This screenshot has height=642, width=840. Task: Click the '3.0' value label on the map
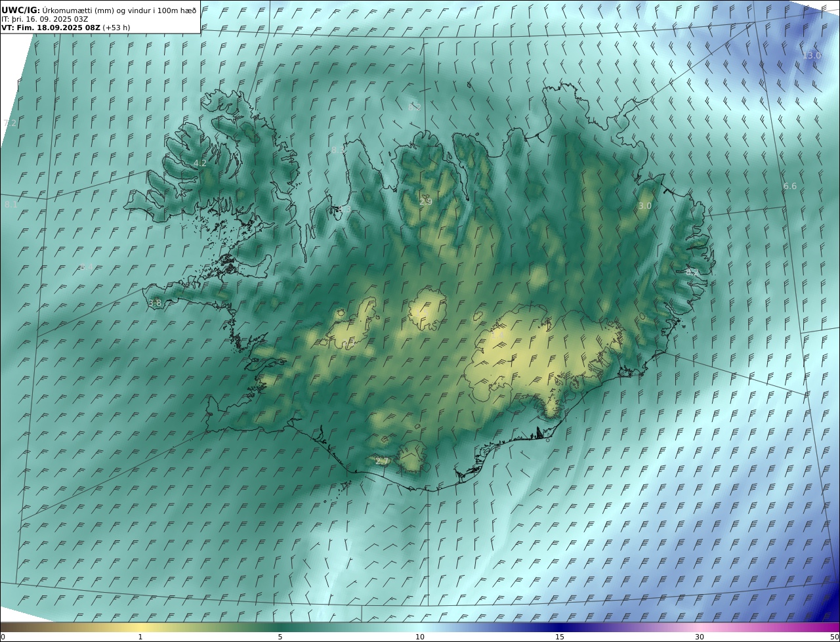point(645,205)
